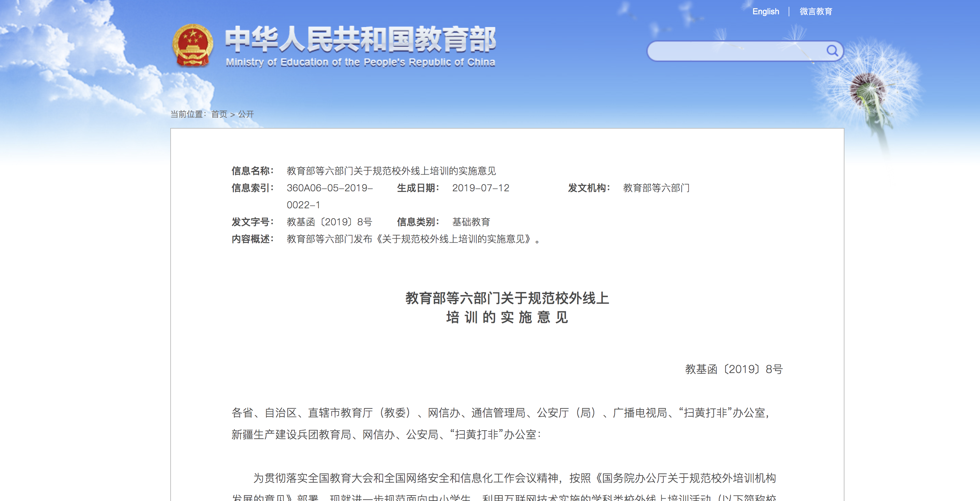Go to 首页 in the breadcrumb
This screenshot has width=980, height=501.
(x=219, y=114)
